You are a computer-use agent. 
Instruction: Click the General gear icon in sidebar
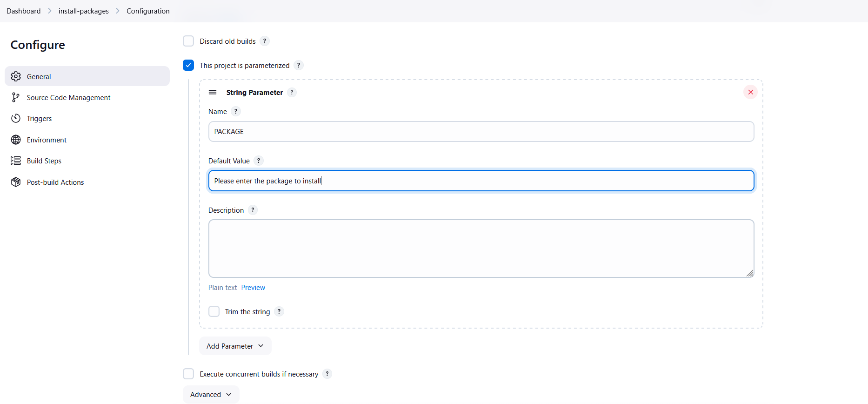click(16, 76)
